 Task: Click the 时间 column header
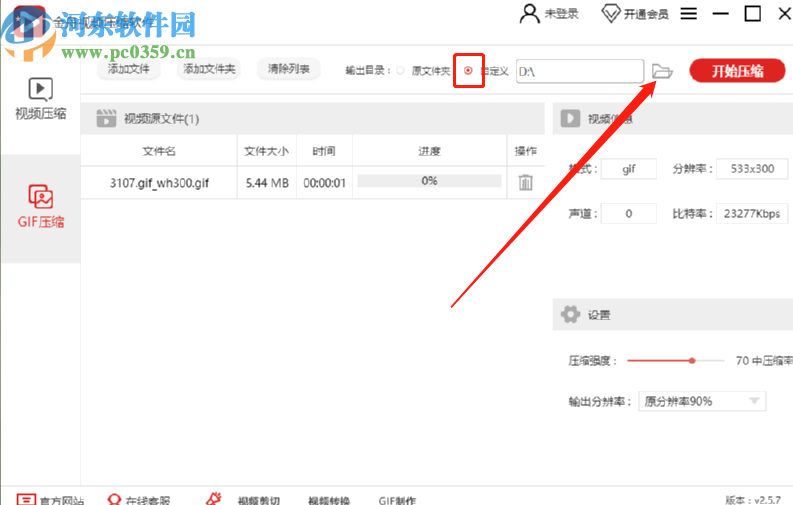click(324, 151)
